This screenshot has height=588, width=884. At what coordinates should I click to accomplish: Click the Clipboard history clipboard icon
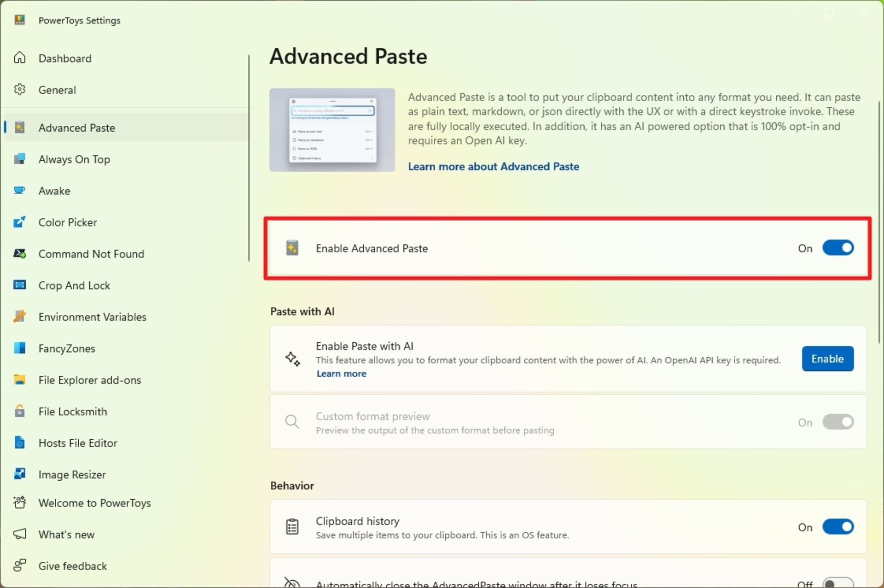pyautogui.click(x=292, y=526)
